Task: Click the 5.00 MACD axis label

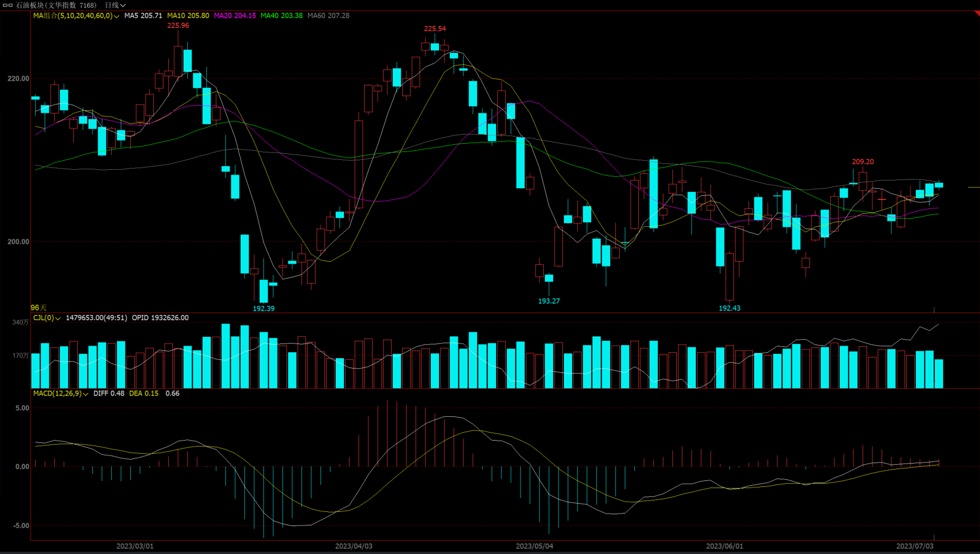Action: click(x=23, y=408)
